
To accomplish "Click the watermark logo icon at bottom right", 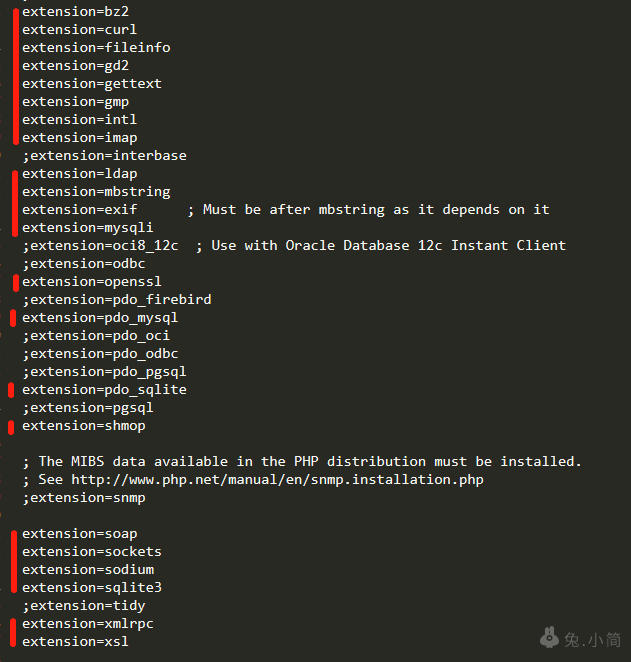I will tap(548, 637).
